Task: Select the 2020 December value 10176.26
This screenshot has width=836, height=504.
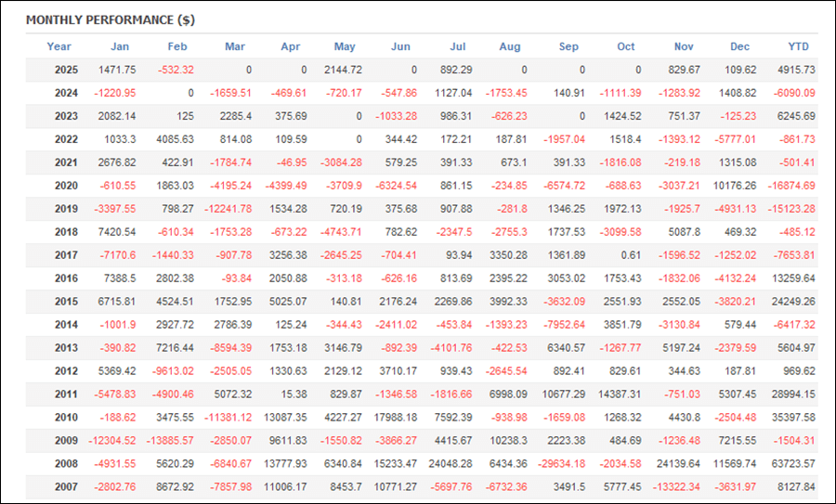Action: pos(733,186)
